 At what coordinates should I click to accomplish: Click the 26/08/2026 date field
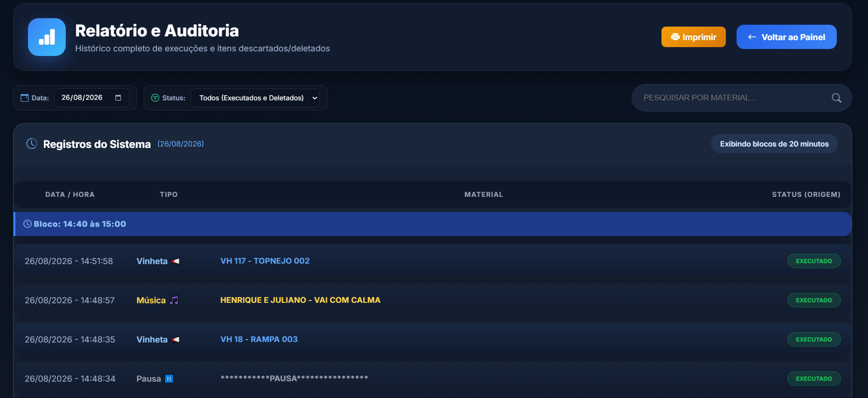point(92,98)
